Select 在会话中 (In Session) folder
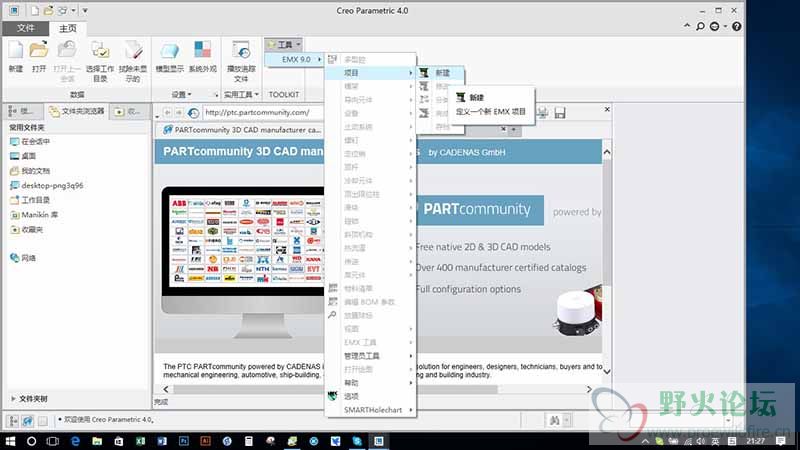Image resolution: width=800 pixels, height=450 pixels. 30,141
